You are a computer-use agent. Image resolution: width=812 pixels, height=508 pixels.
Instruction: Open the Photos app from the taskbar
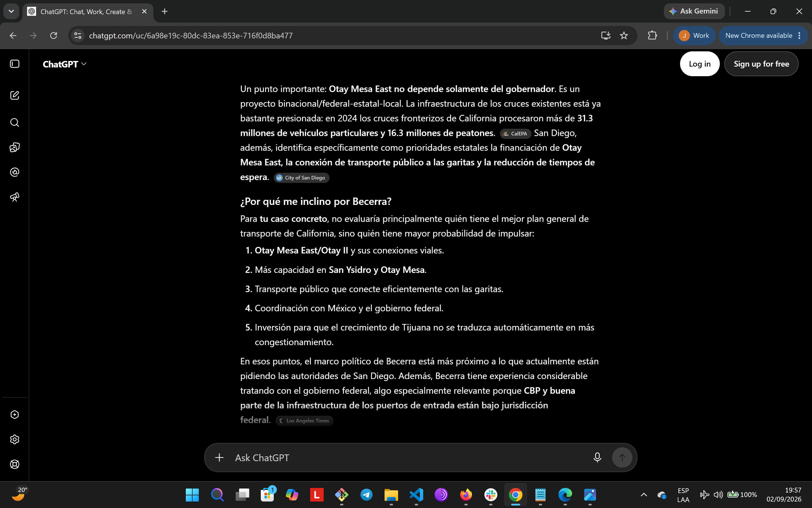(590, 494)
